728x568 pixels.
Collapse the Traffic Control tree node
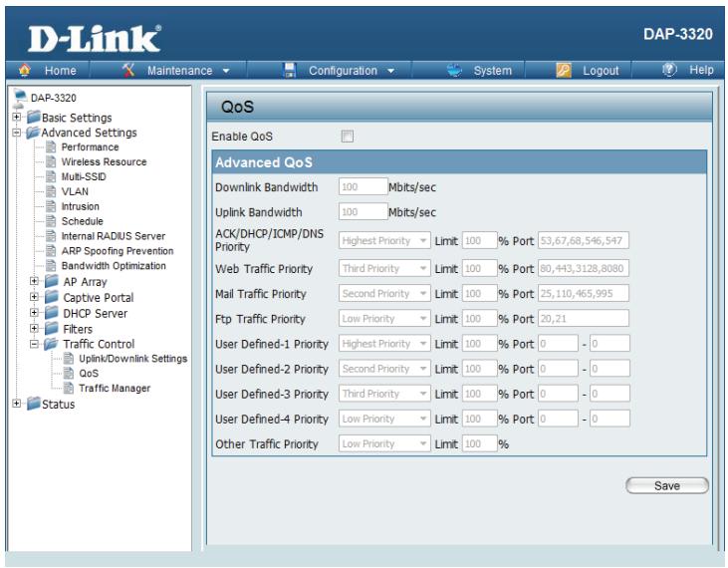[34, 344]
